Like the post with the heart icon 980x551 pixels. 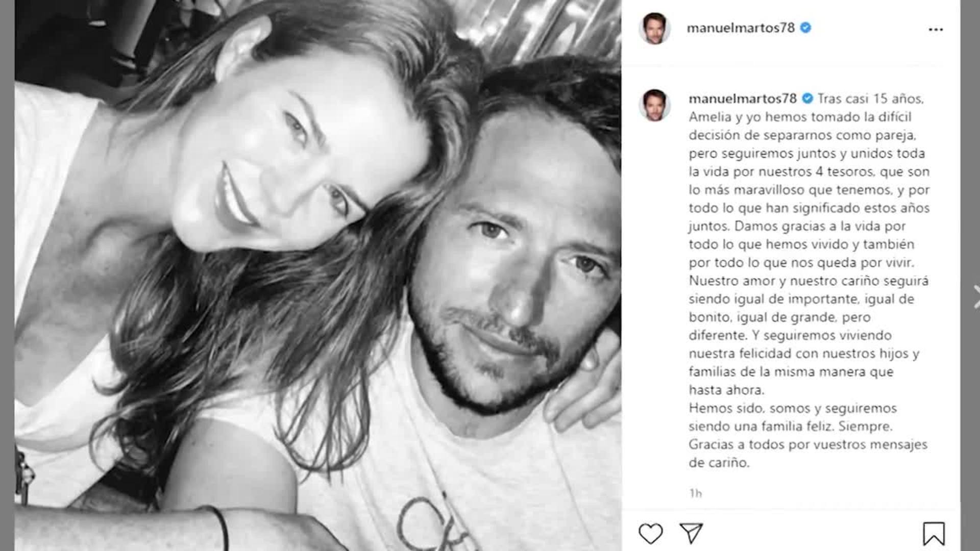click(x=650, y=534)
